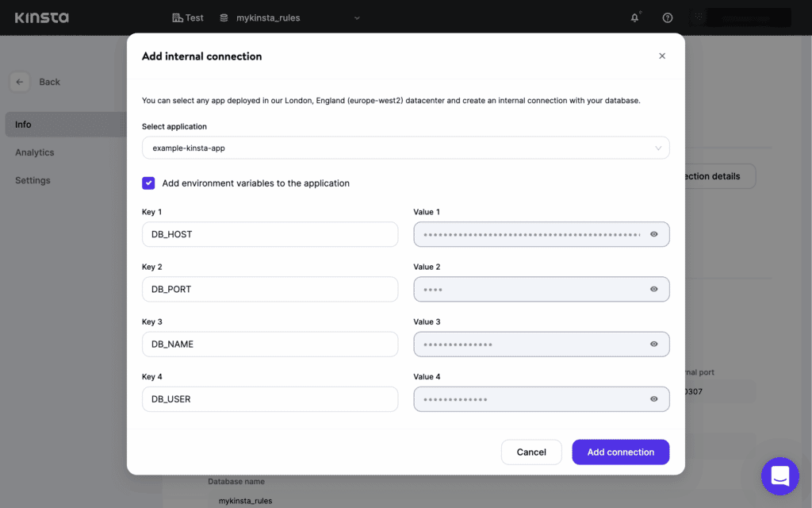The height and width of the screenshot is (508, 812).
Task: Cancel the internal connection dialog
Action: coord(531,452)
